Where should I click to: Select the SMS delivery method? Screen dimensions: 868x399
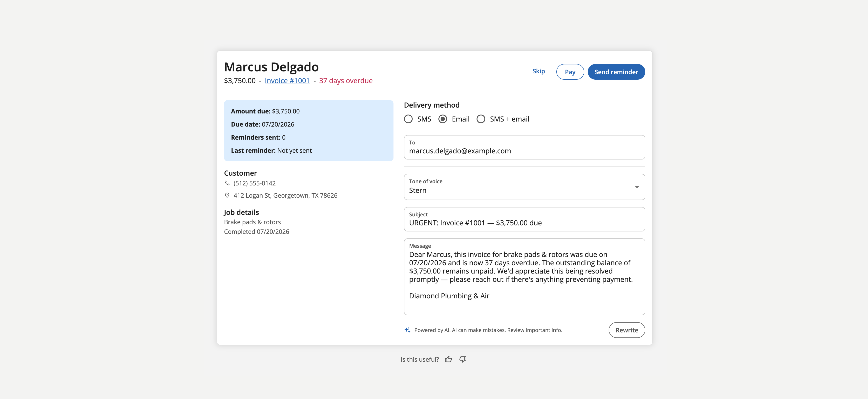408,119
